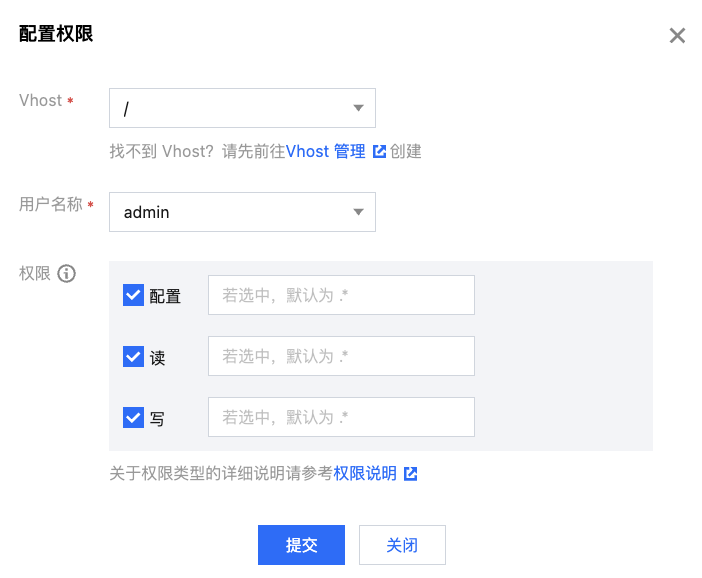Expand the 用户名称 dropdown showing admin
Image resolution: width=702 pixels, height=578 pixels.
tap(241, 212)
